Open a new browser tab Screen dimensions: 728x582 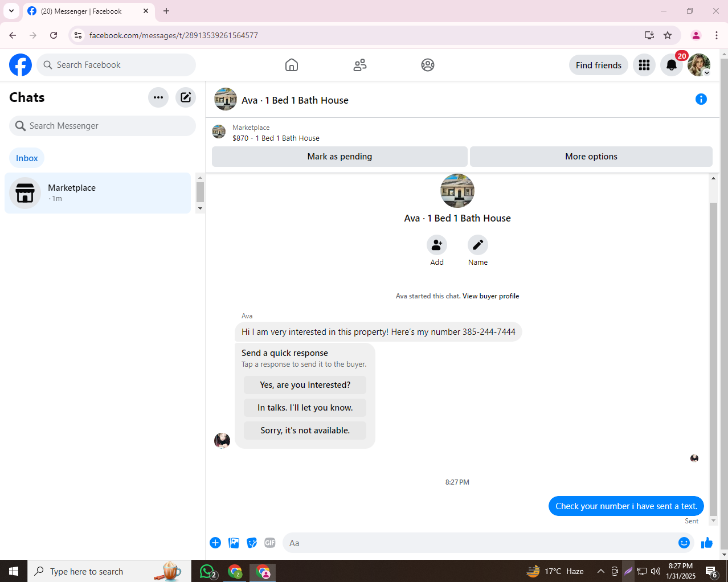(x=166, y=11)
